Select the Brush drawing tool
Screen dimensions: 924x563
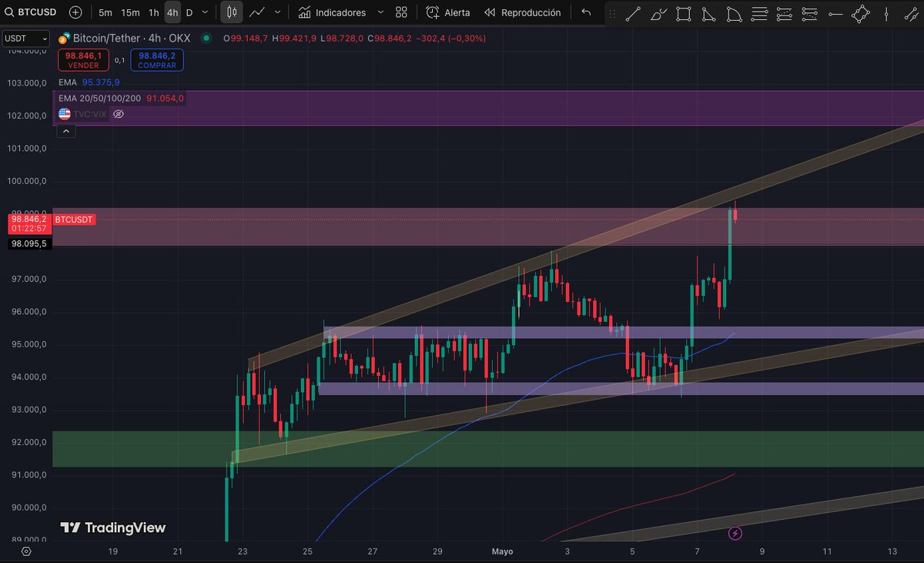tap(658, 13)
